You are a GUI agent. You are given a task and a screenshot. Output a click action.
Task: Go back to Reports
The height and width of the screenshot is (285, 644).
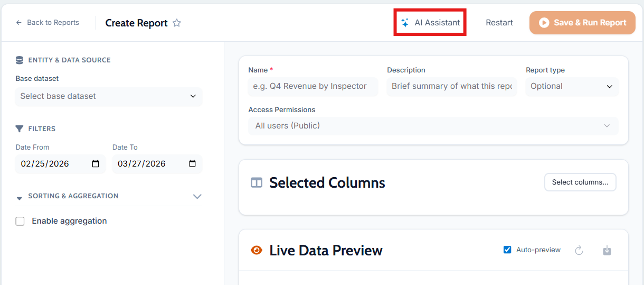(48, 23)
